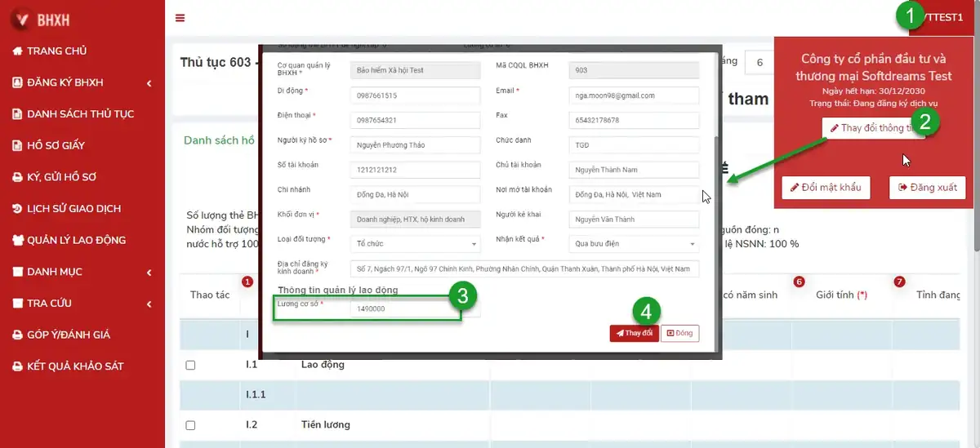Open Loại đối tượng dropdown

[416, 243]
